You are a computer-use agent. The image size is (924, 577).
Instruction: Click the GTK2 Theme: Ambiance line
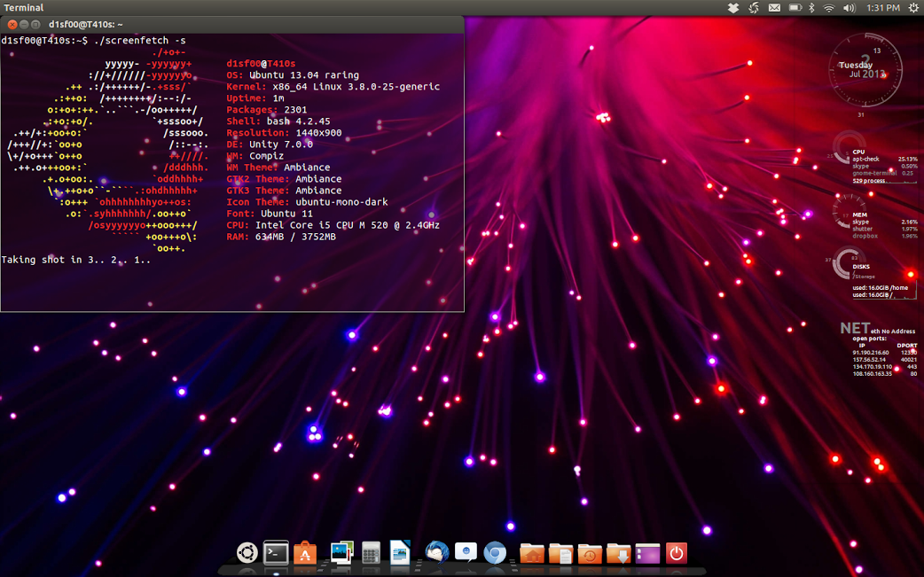click(x=284, y=179)
